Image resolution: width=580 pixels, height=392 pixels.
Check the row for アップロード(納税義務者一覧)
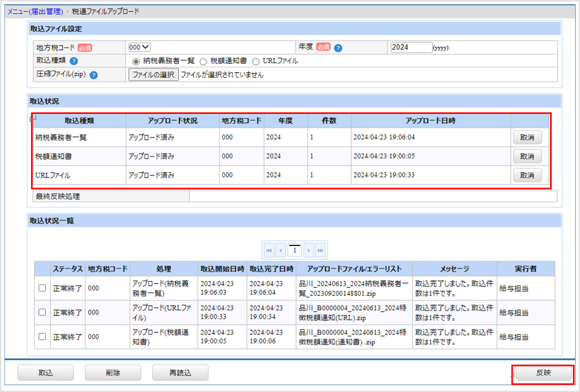(x=42, y=288)
